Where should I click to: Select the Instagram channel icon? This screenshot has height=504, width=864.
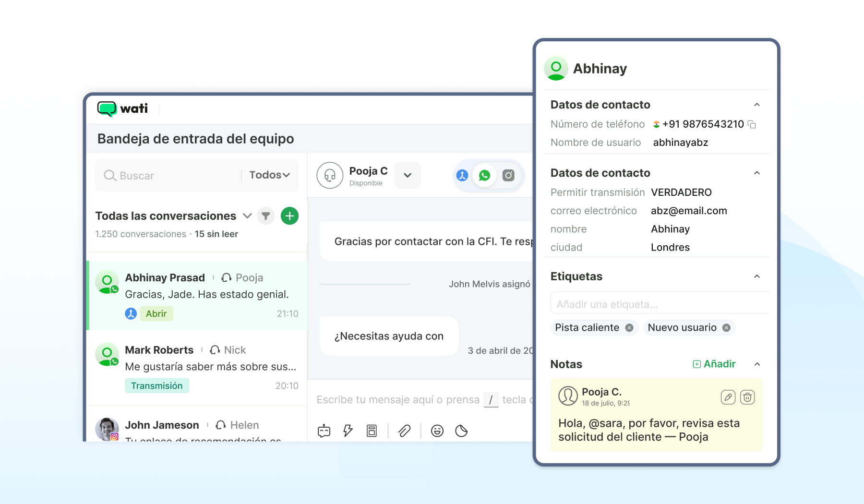[x=508, y=176]
